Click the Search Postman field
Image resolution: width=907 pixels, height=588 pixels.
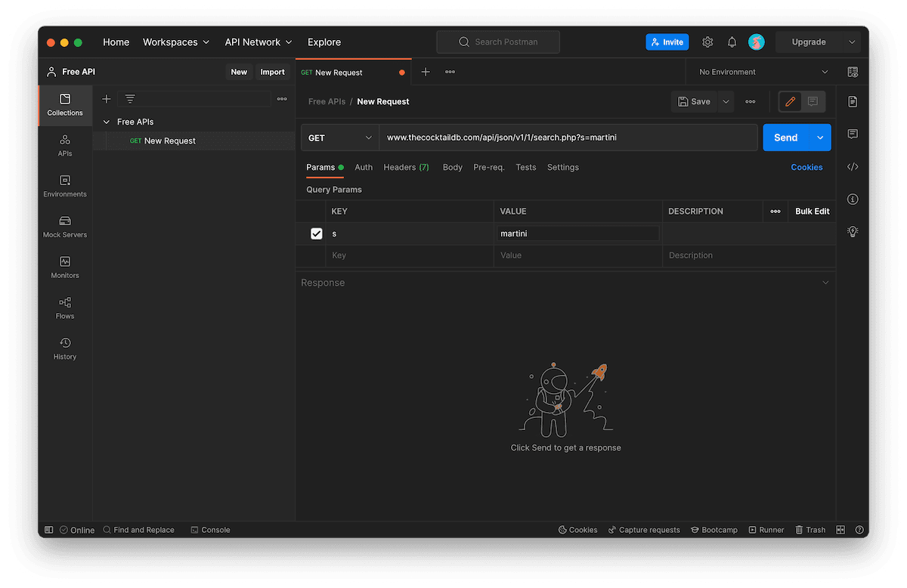point(498,42)
